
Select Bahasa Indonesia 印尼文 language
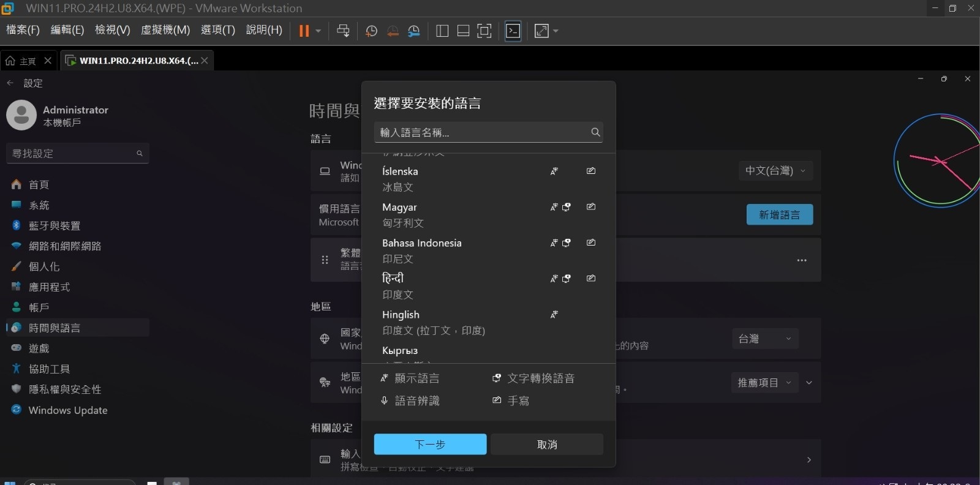coord(488,250)
